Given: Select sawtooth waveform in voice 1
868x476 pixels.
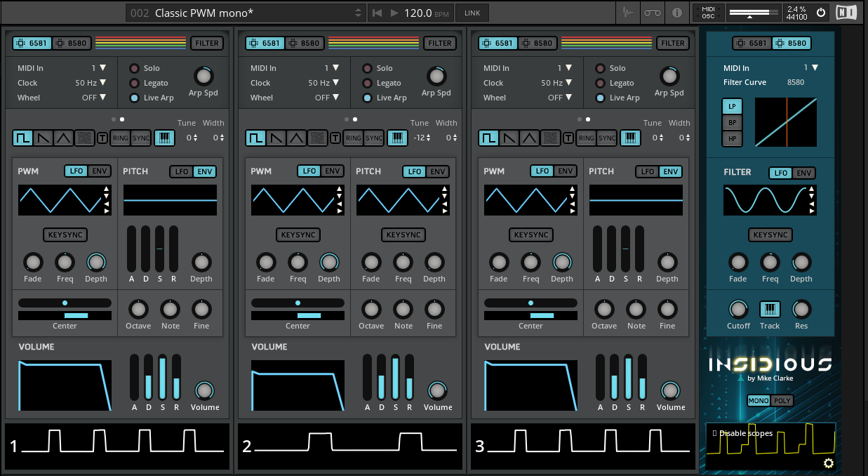Looking at the screenshot, I should pyautogui.click(x=42, y=138).
